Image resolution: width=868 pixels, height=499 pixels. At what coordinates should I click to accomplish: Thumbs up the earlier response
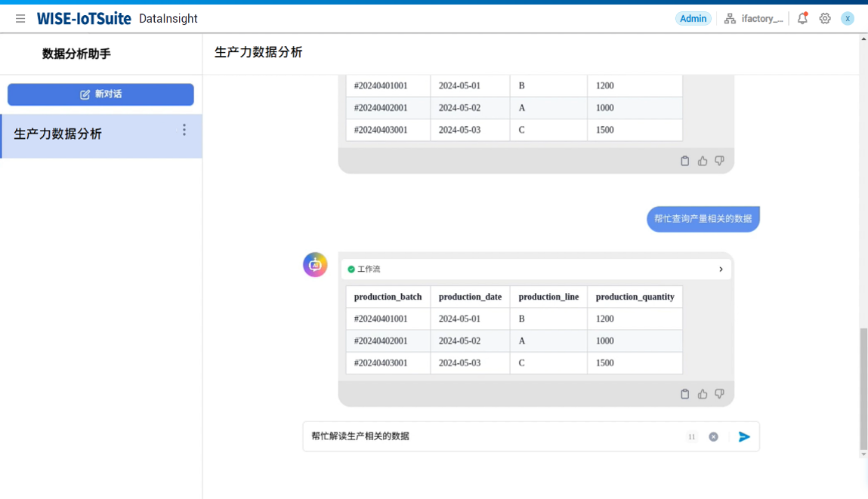tap(703, 161)
